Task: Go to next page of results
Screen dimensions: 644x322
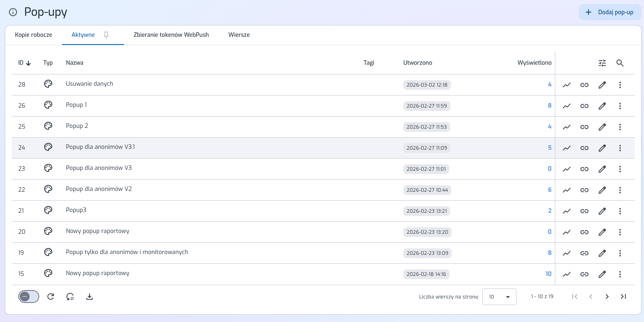Action: (607, 297)
